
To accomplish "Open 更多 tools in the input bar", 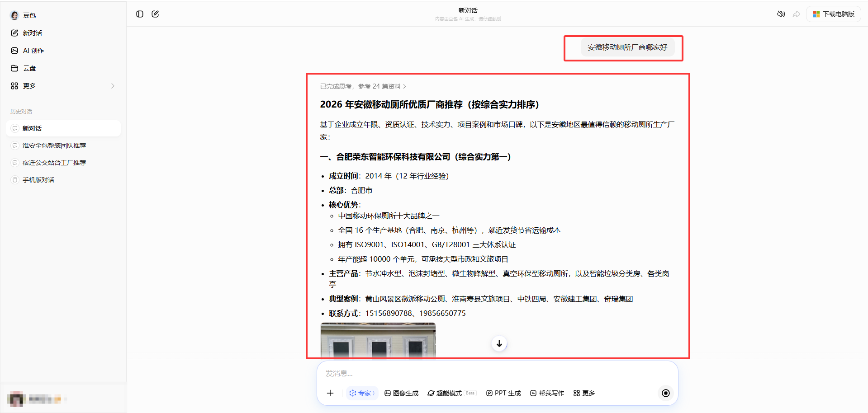I will click(584, 393).
